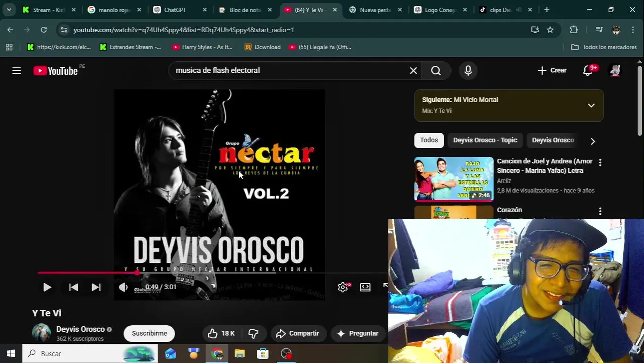Show more filter chips with the right arrow
Image resolution: width=644 pixels, height=363 pixels.
593,141
